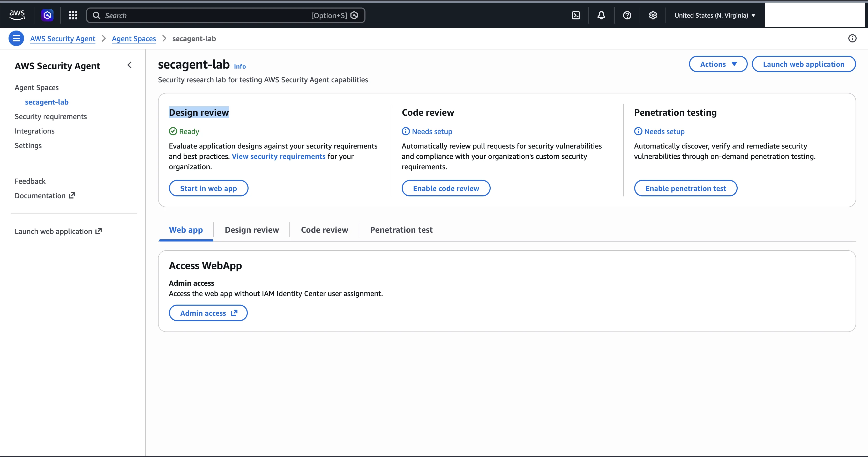Viewport: 868px width, 457px height.
Task: Open Settings in the sidebar
Action: [28, 146]
